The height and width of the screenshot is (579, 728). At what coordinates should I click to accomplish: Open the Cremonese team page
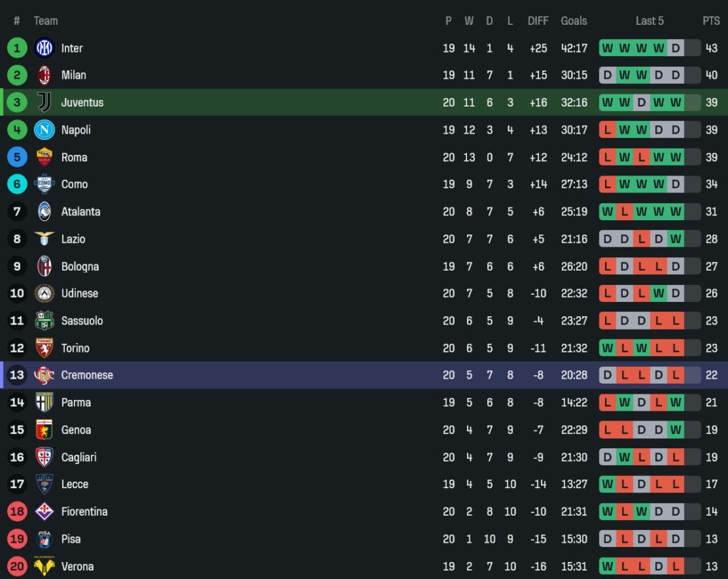click(x=87, y=375)
